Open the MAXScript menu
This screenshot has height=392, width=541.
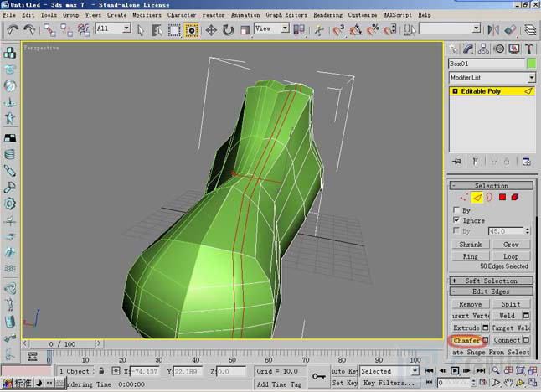398,15
